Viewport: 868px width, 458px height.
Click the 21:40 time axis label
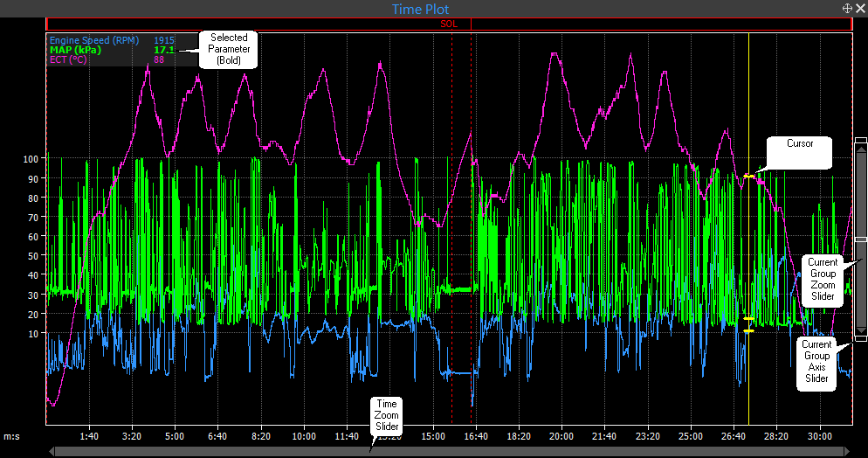coord(604,436)
